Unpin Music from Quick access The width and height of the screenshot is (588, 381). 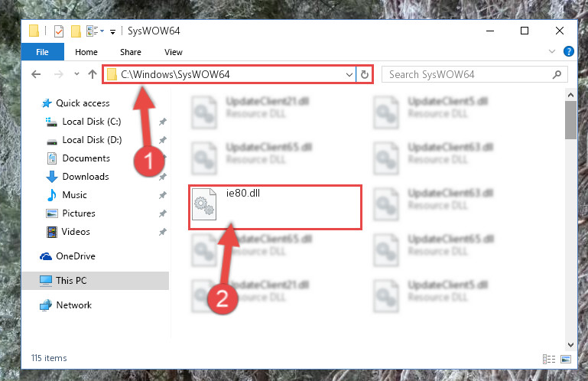click(162, 195)
